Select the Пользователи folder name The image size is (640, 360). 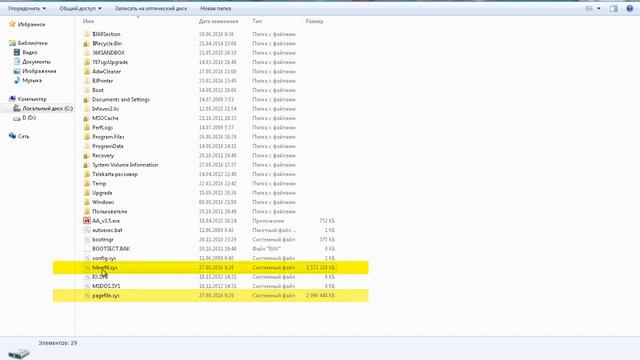pos(109,211)
